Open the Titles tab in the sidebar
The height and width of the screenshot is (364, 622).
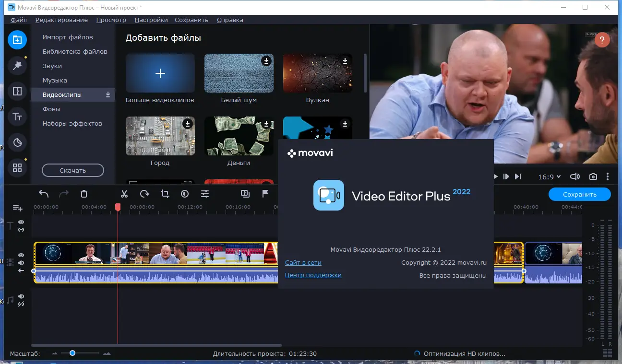point(17,117)
